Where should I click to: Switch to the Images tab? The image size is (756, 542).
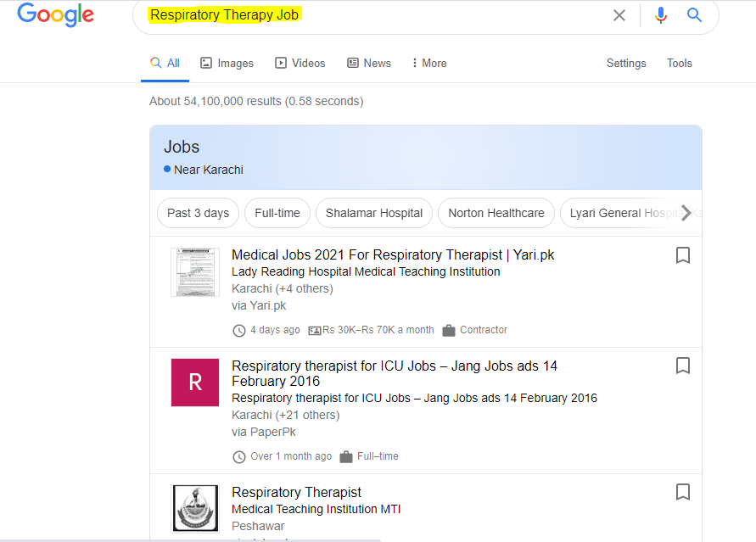point(227,63)
